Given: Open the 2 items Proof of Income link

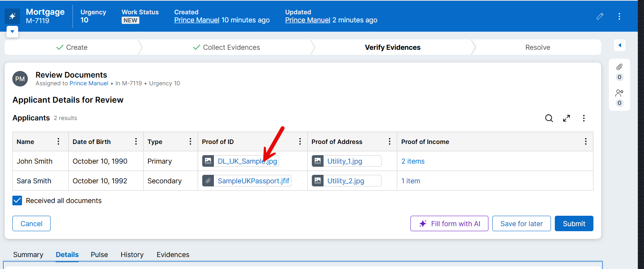Looking at the screenshot, I should click(413, 161).
